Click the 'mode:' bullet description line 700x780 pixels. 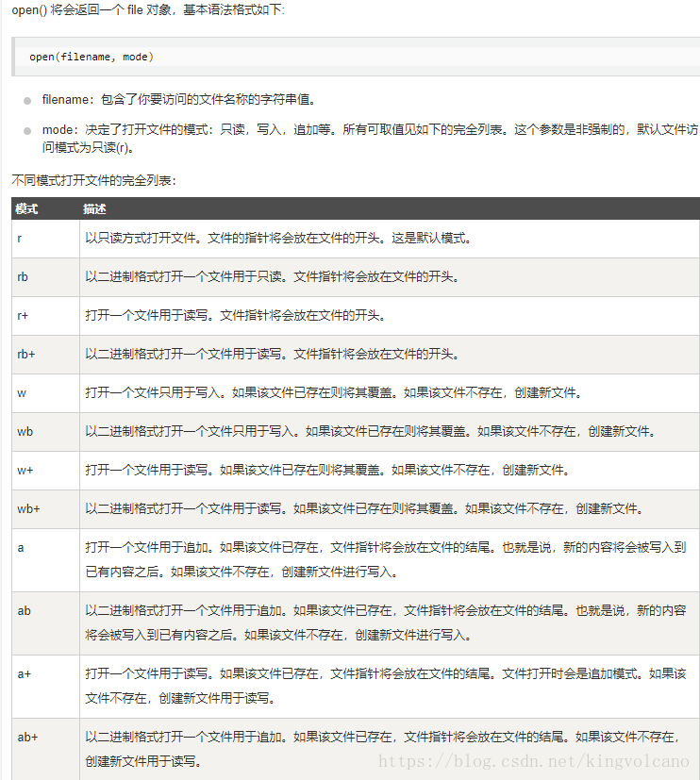coord(370,139)
